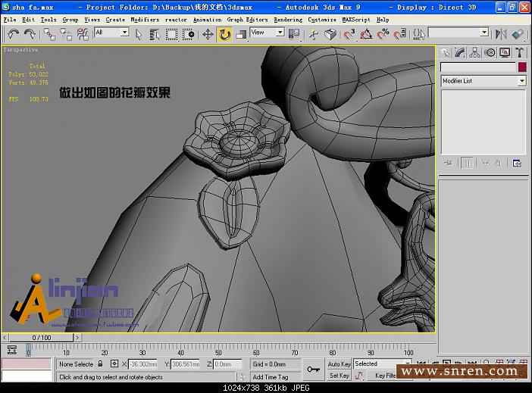This screenshot has width=532, height=393.
Task: Open the Hierarchy command panel tab
Action: click(475, 52)
